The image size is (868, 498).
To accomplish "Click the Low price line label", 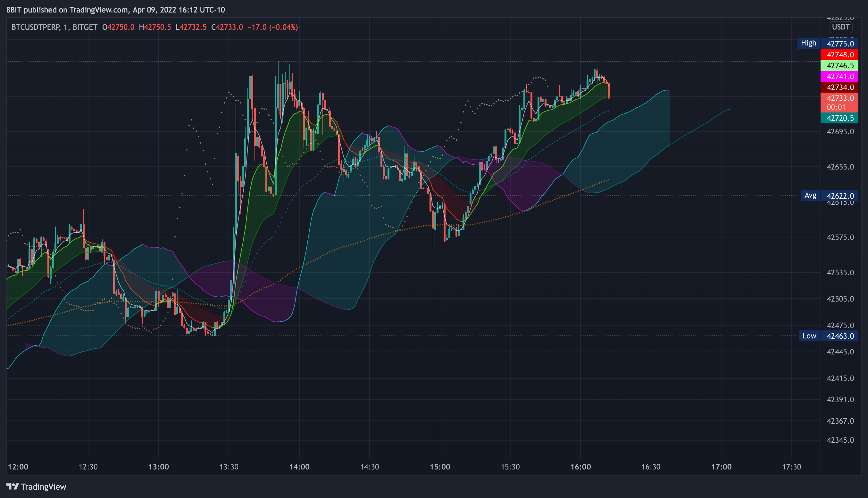I will [809, 336].
